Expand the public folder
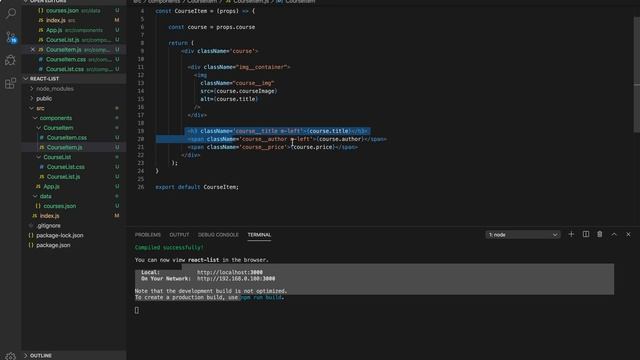The width and height of the screenshot is (640, 360). tap(74, 98)
